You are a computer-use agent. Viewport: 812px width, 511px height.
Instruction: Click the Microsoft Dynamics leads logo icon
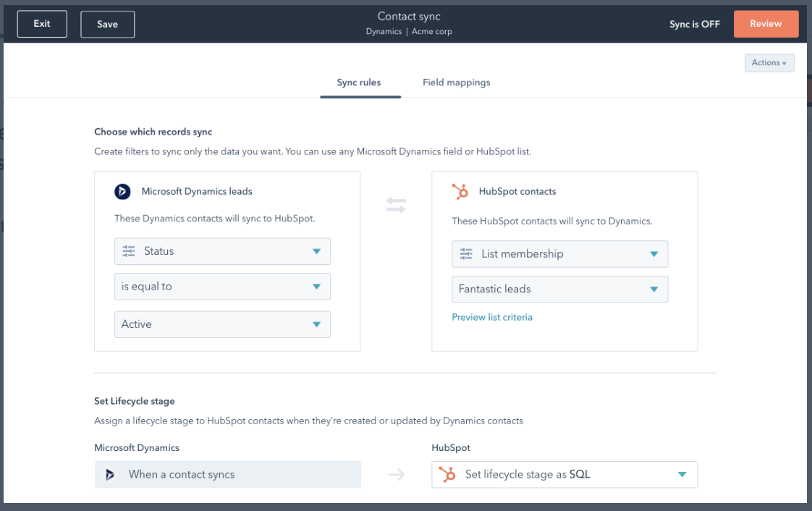122,191
